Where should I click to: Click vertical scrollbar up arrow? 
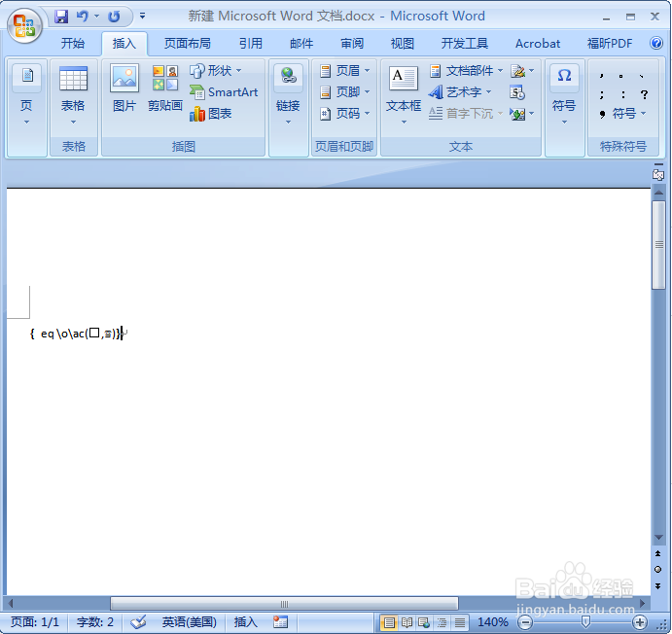point(658,193)
